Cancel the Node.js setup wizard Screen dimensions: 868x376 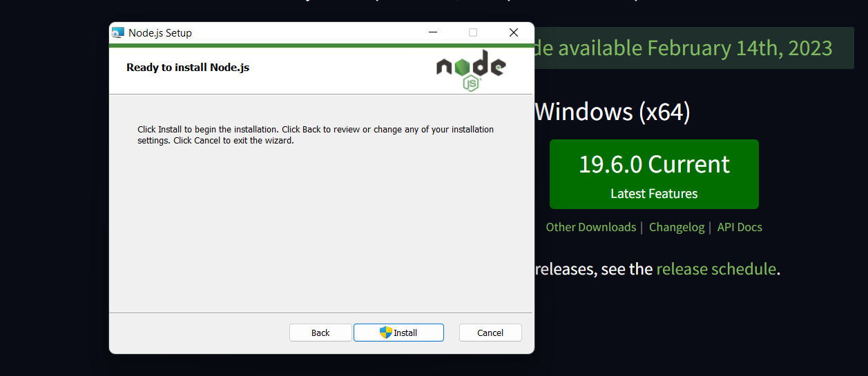coord(490,333)
